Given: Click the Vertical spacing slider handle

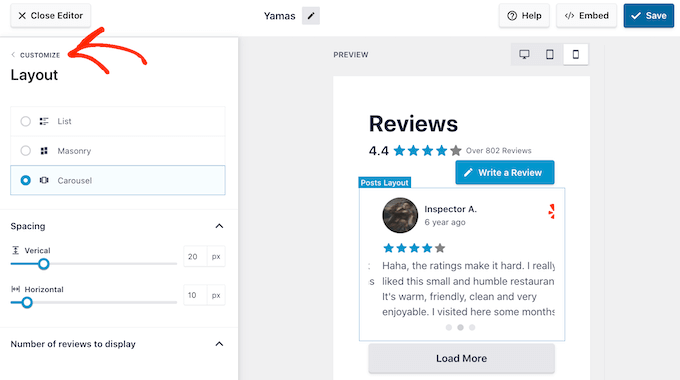Looking at the screenshot, I should [x=43, y=264].
